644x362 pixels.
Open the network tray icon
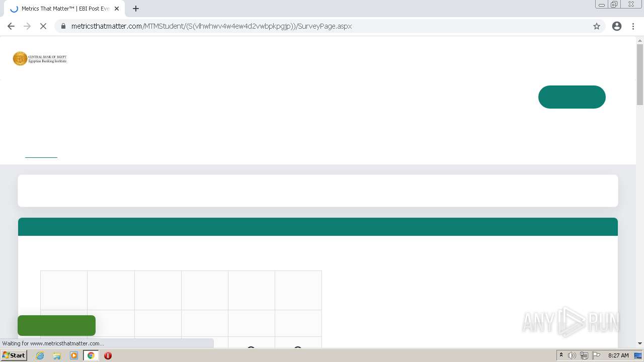(x=584, y=355)
